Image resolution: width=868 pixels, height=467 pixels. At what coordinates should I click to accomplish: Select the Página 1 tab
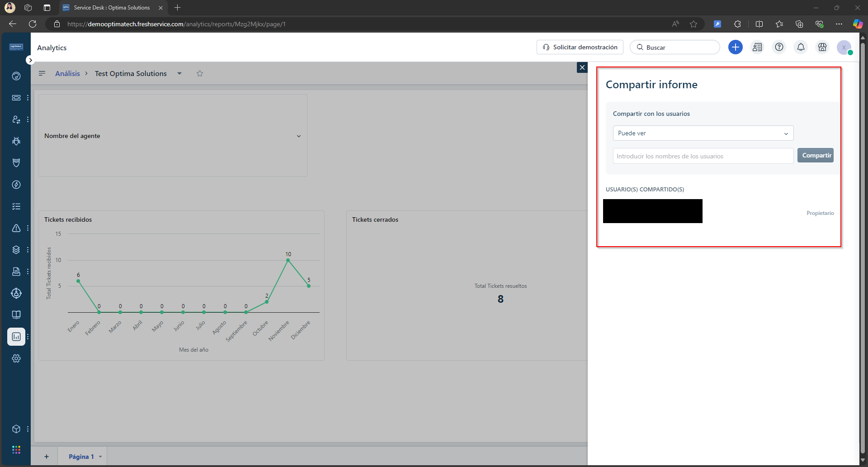(x=81, y=457)
